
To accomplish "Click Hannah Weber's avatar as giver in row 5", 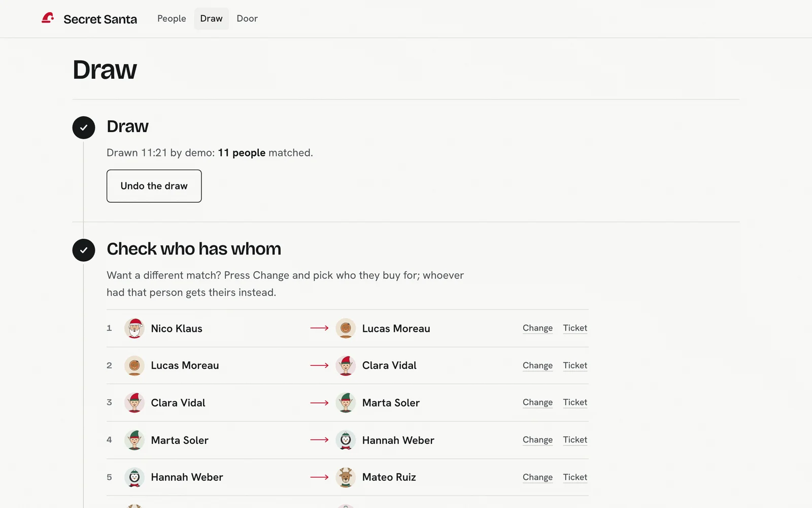I will [134, 477].
